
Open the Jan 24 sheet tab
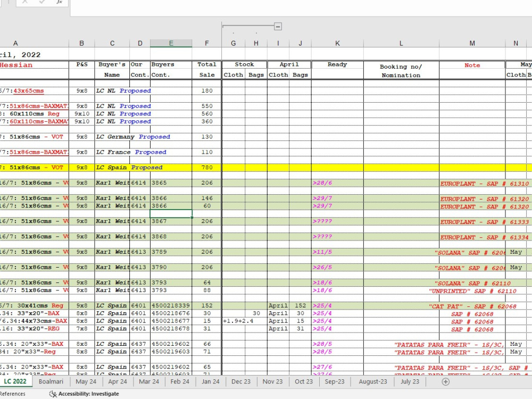(210, 381)
